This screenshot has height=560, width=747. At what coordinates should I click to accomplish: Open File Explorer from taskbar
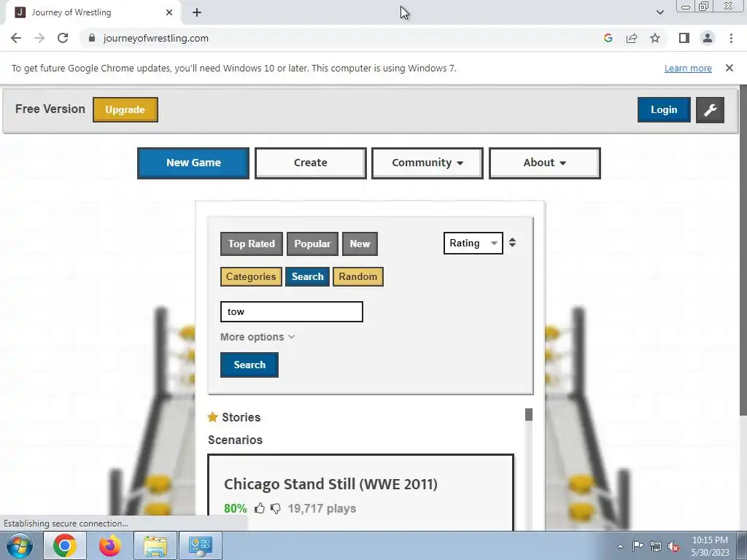(x=155, y=545)
